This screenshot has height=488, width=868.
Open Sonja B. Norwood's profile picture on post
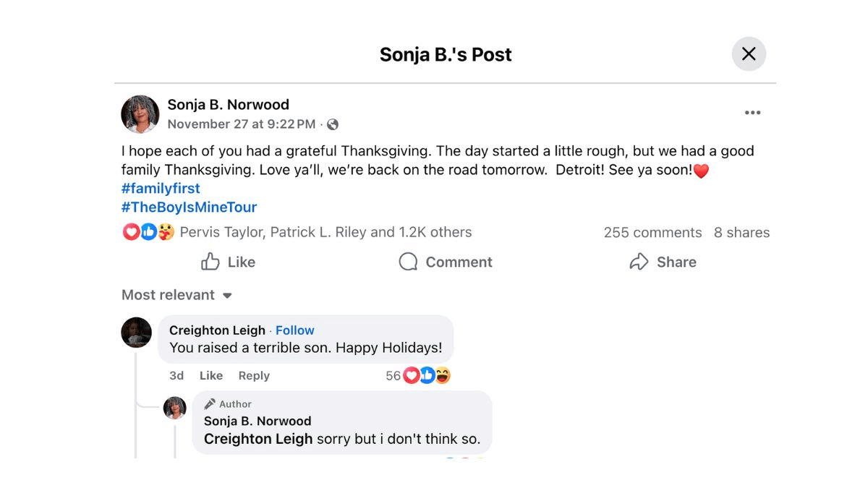140,114
